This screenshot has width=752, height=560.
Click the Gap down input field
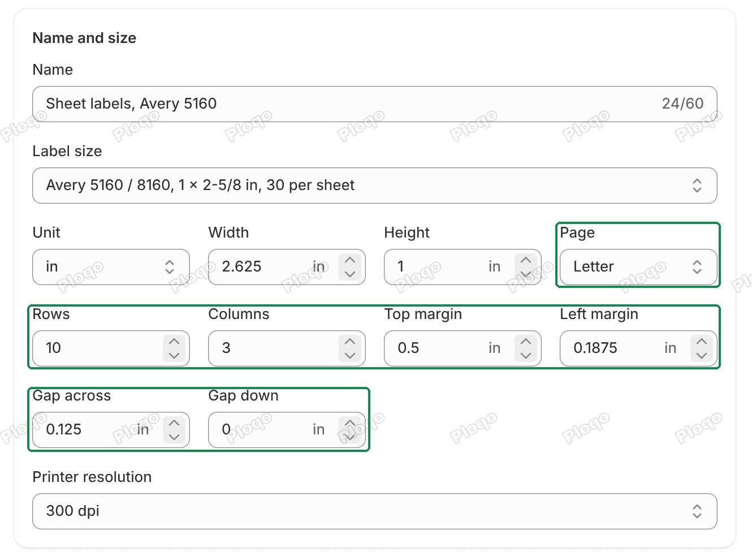[287, 430]
